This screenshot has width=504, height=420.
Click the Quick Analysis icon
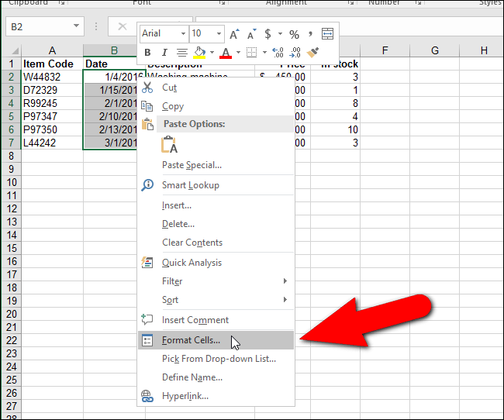(x=147, y=263)
